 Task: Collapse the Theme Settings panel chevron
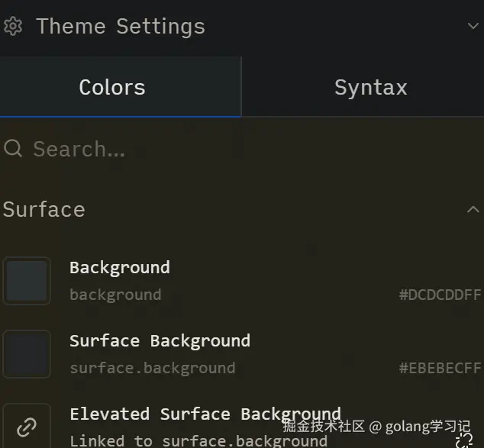click(473, 27)
